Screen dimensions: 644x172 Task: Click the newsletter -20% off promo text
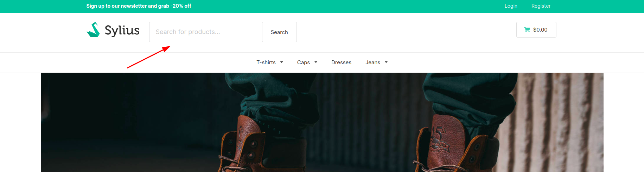139,6
